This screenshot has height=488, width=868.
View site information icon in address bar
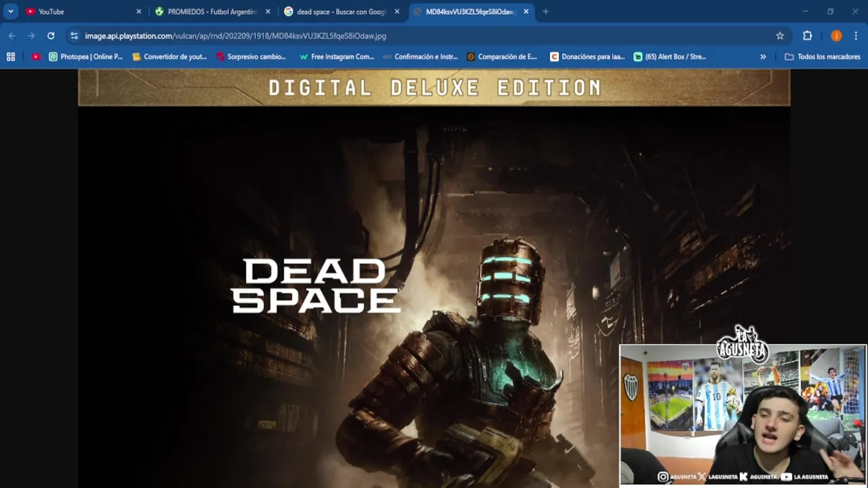[75, 36]
